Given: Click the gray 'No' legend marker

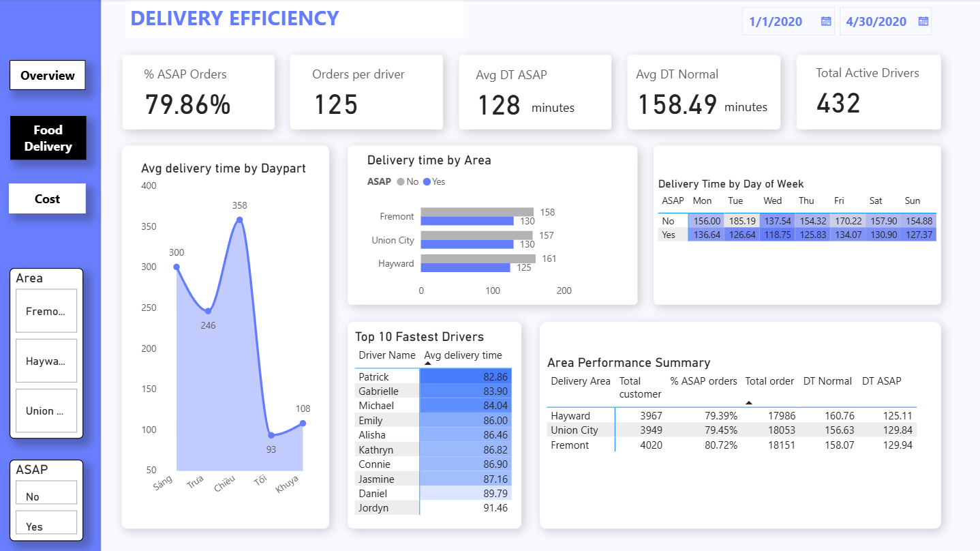Looking at the screenshot, I should (401, 182).
